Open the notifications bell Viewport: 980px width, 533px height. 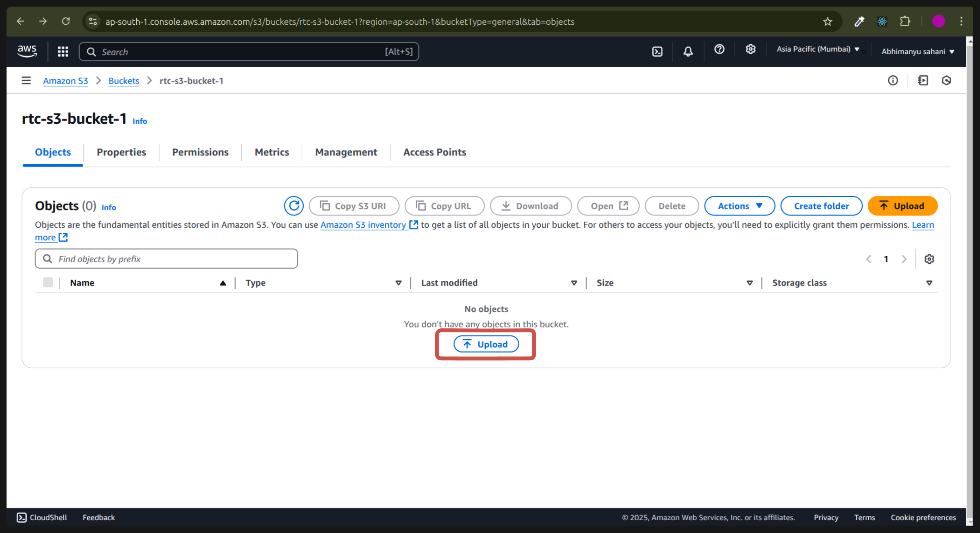click(x=688, y=51)
